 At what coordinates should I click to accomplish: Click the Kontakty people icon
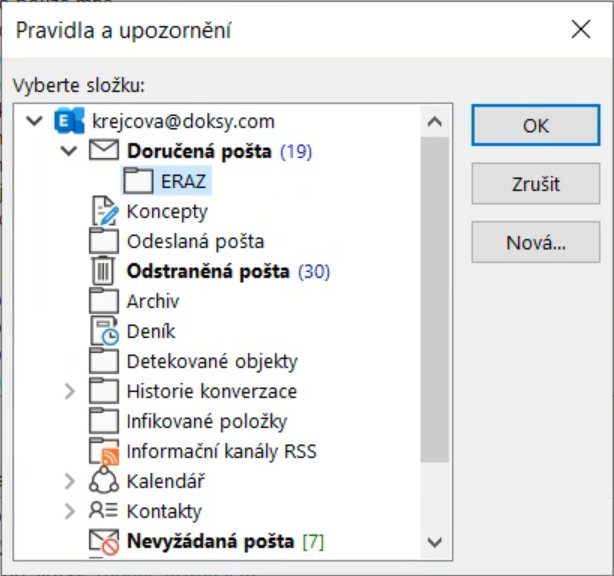click(x=104, y=511)
